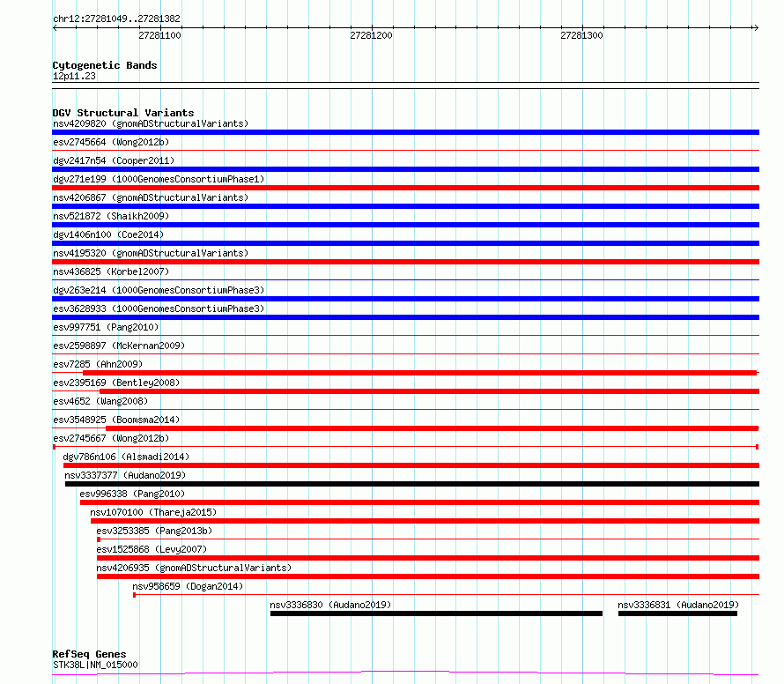Click the red bar under esv1525868
Image resolution: width=784 pixels, height=684 pixels.
point(428,558)
